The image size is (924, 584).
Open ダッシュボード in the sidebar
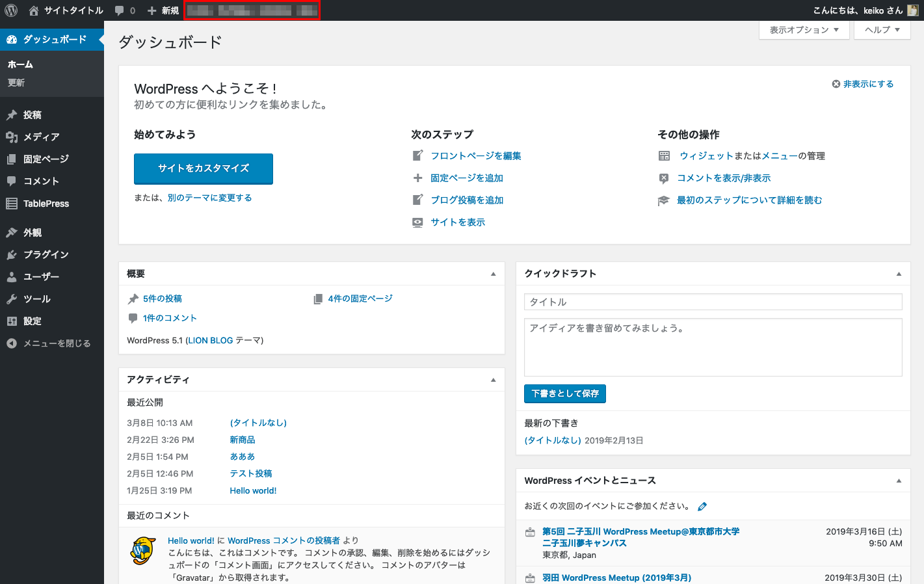click(52, 40)
